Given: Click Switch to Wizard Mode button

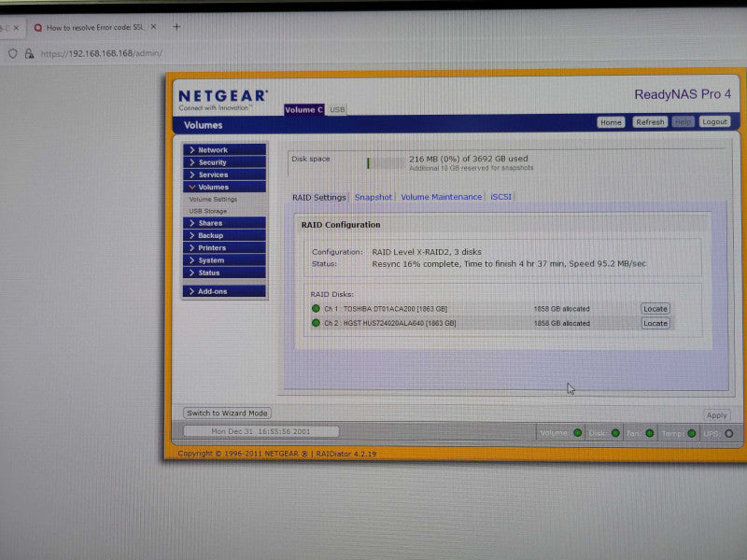Looking at the screenshot, I should (x=227, y=413).
